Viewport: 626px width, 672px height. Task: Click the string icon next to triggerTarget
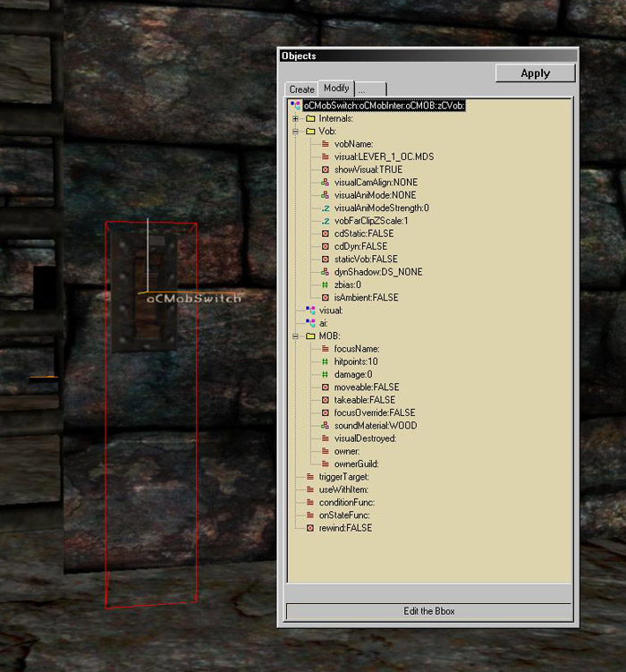pos(310,477)
